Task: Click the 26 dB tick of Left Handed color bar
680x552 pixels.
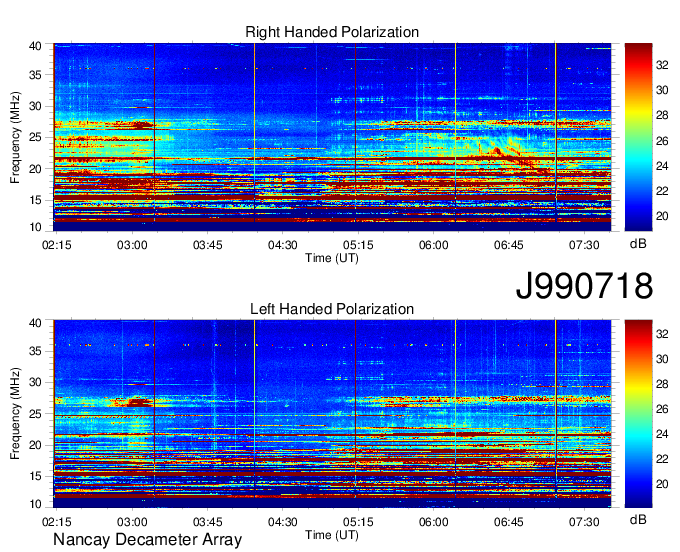Action: tap(662, 409)
